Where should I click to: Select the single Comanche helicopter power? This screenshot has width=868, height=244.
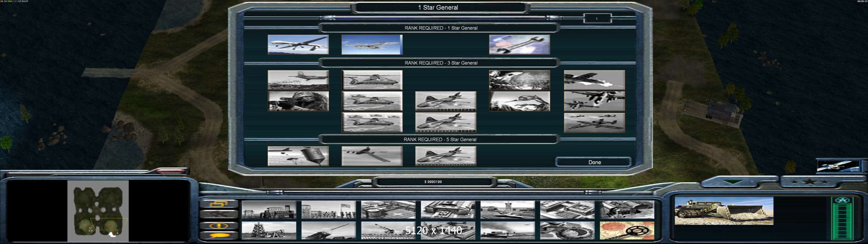372,80
